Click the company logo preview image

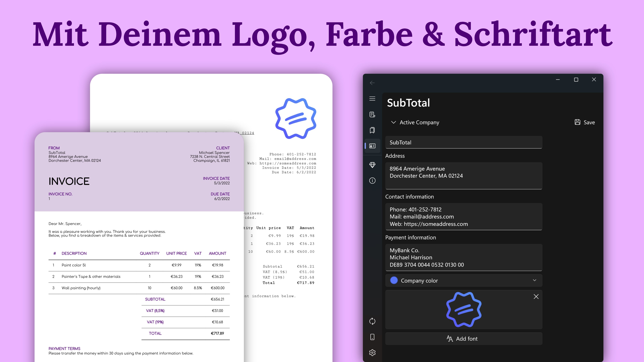pyautogui.click(x=464, y=310)
